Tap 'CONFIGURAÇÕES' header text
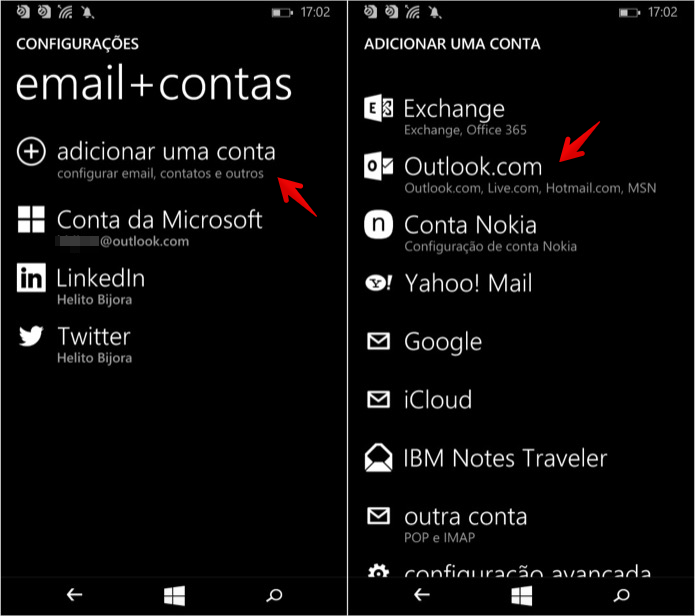 point(78,44)
